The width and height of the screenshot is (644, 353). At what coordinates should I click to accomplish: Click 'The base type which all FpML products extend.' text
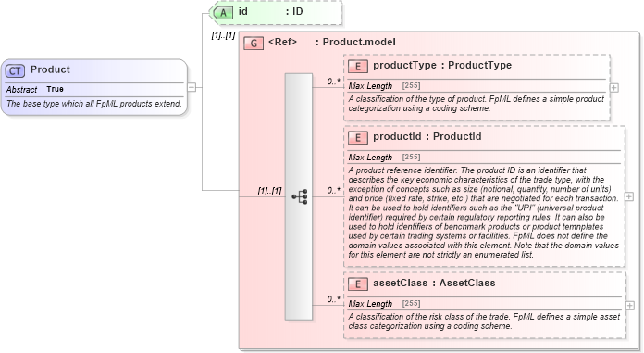[94, 104]
